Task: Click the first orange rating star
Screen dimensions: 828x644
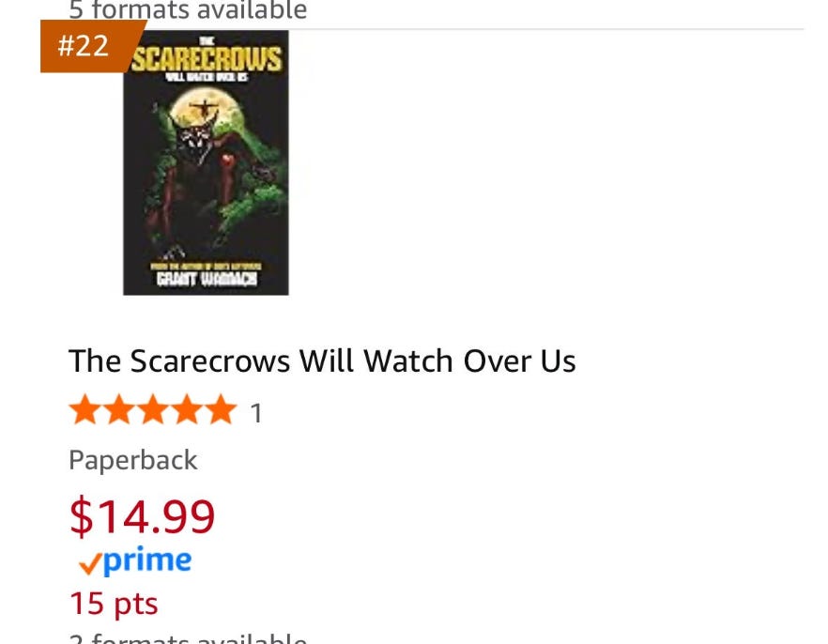Action: (84, 409)
